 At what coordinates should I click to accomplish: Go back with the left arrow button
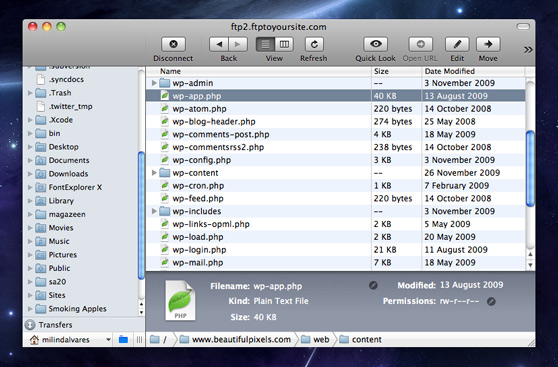pyautogui.click(x=219, y=44)
